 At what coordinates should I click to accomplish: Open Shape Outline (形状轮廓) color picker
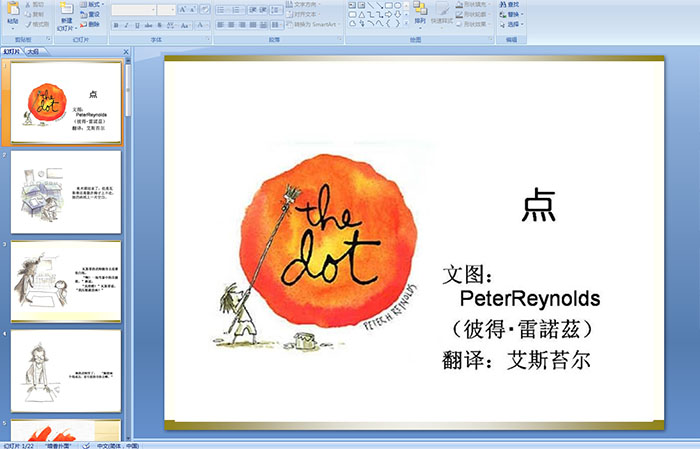tap(473, 14)
